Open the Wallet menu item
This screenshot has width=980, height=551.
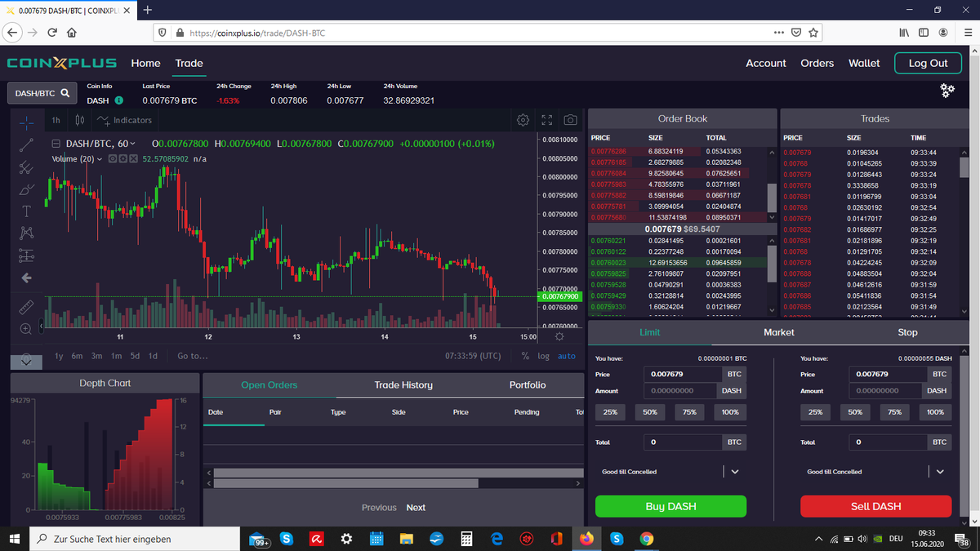click(864, 63)
